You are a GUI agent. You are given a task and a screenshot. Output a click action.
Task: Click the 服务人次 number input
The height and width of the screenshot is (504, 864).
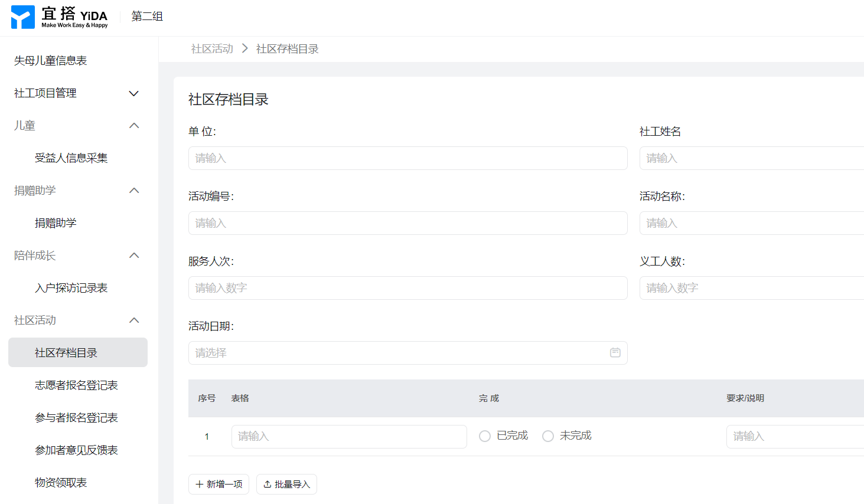[407, 288]
